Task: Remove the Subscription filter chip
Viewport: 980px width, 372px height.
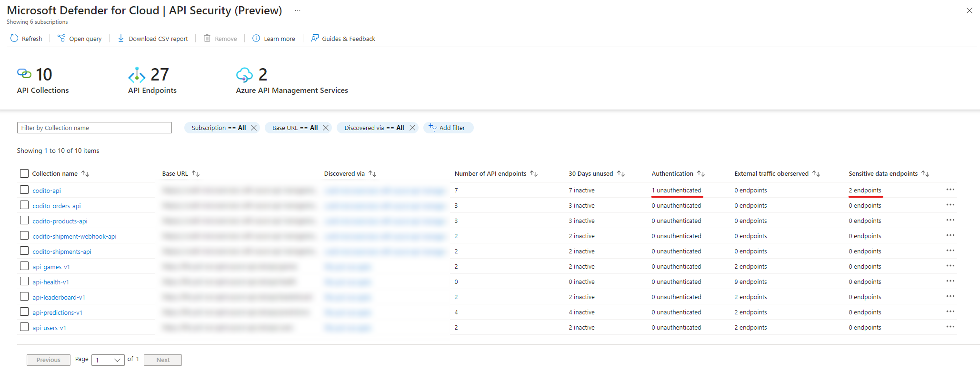Action: [254, 128]
